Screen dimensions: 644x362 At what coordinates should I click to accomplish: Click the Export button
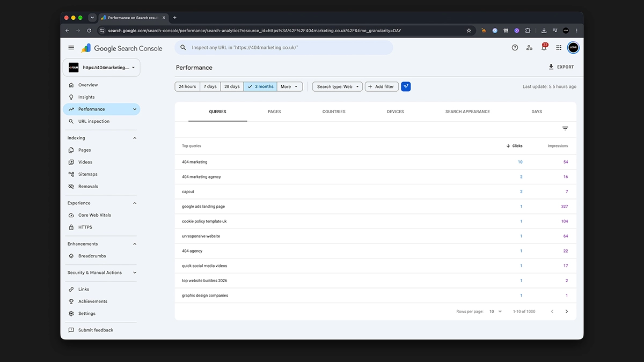point(561,67)
